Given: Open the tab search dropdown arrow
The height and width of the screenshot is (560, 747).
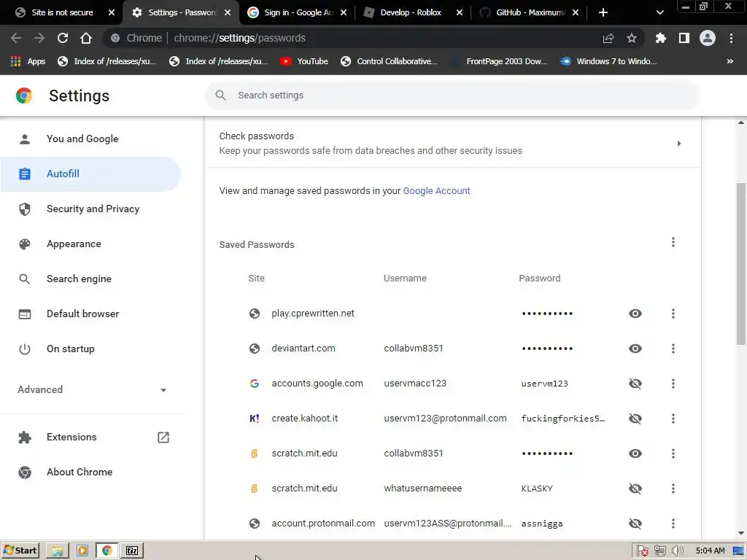Looking at the screenshot, I should pyautogui.click(x=659, y=12).
